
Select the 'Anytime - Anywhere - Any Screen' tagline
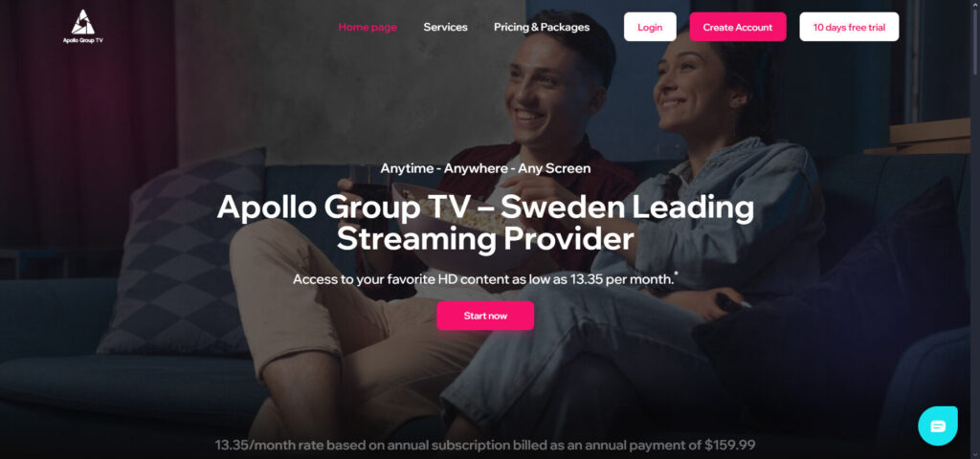click(485, 168)
